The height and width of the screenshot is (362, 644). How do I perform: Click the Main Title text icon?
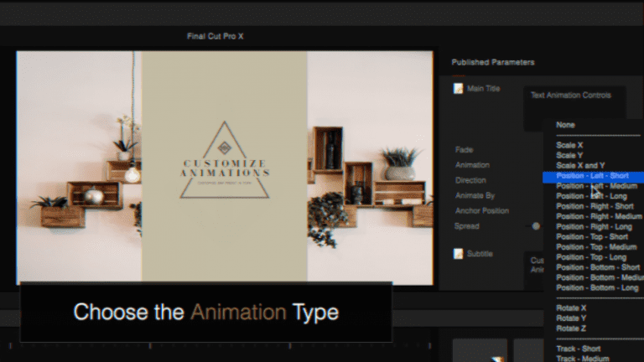click(459, 88)
